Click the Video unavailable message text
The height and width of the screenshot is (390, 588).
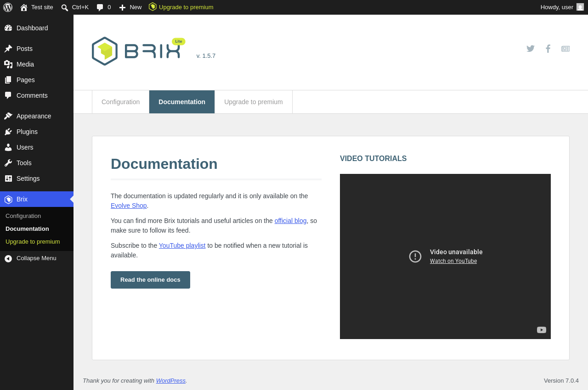456,252
